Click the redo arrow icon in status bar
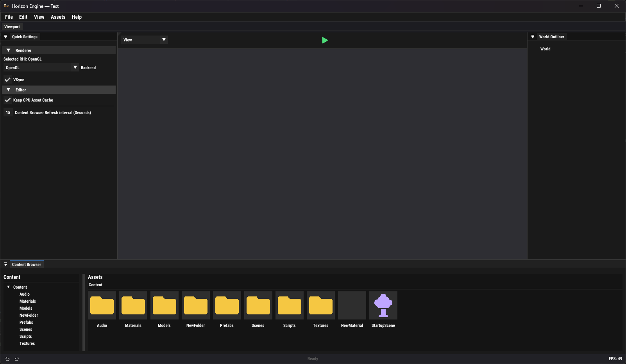Screen dimensions: 626x364 [x=17, y=359]
